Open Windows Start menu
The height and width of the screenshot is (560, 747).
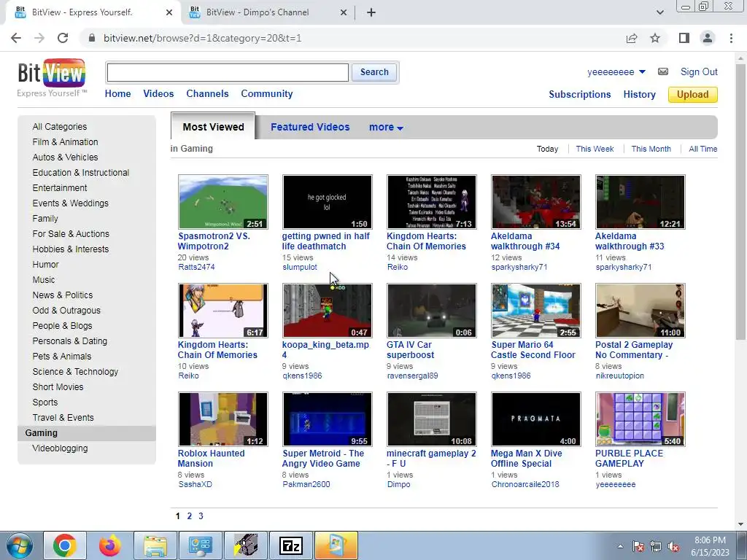20,545
